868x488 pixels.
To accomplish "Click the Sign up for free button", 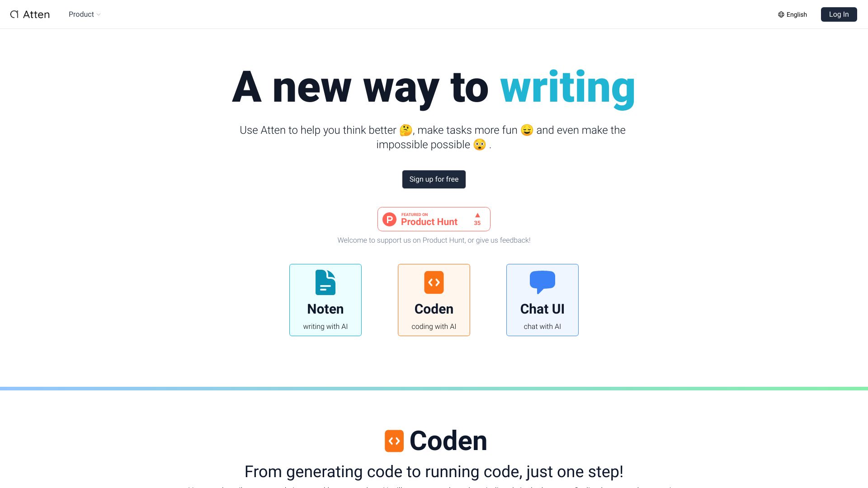I will pyautogui.click(x=434, y=179).
